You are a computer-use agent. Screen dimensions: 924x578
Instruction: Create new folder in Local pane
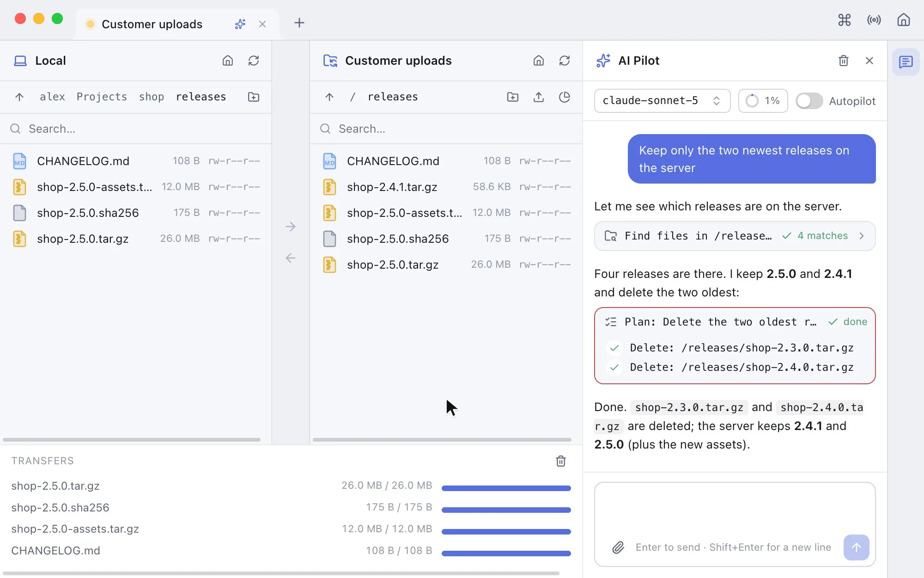(x=254, y=97)
